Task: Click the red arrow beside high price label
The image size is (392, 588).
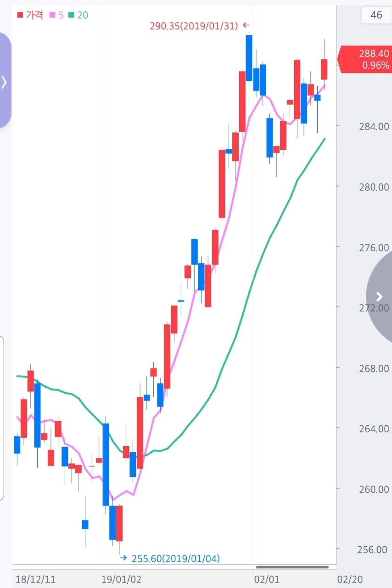Action: [x=246, y=26]
